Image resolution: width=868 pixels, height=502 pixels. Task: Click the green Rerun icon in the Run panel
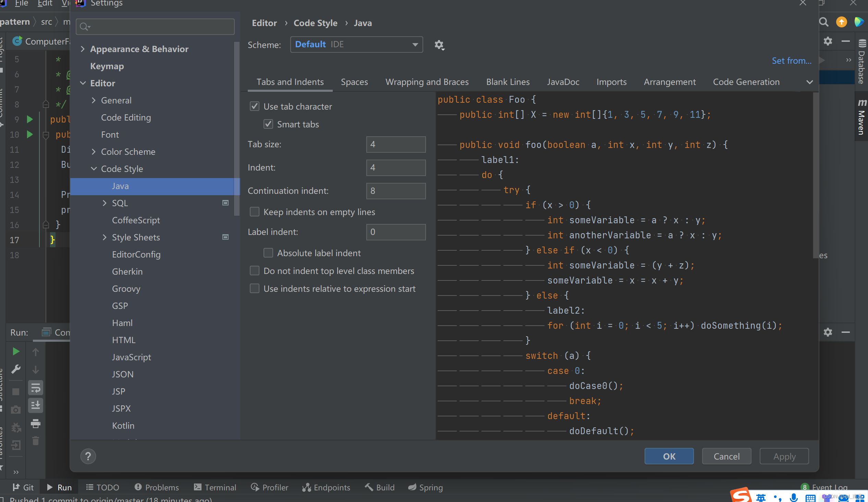point(16,352)
